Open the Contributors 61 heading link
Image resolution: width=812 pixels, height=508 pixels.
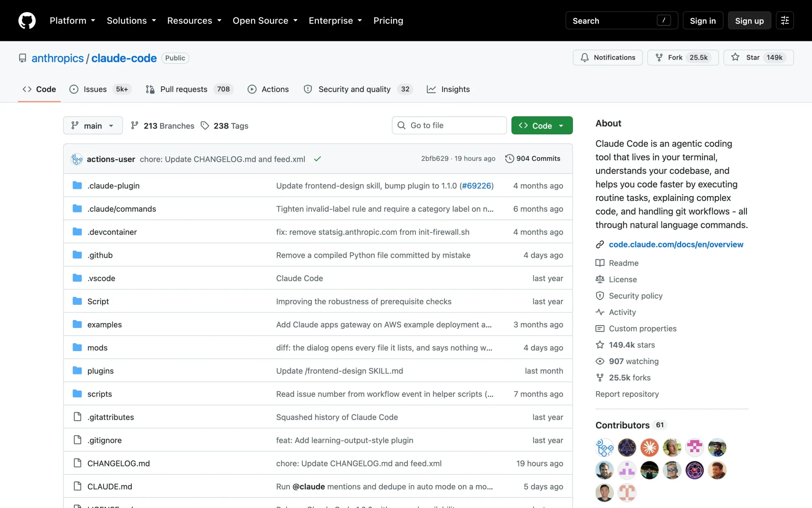click(x=631, y=425)
